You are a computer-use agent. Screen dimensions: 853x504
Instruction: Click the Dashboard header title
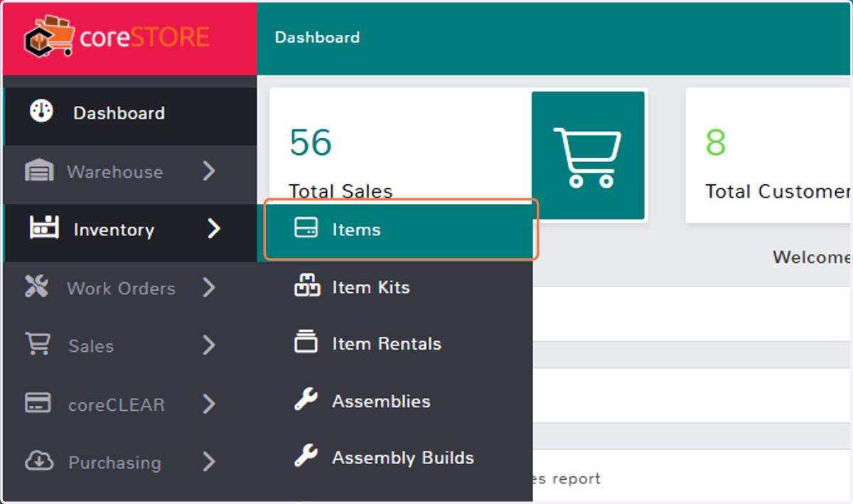pyautogui.click(x=317, y=37)
